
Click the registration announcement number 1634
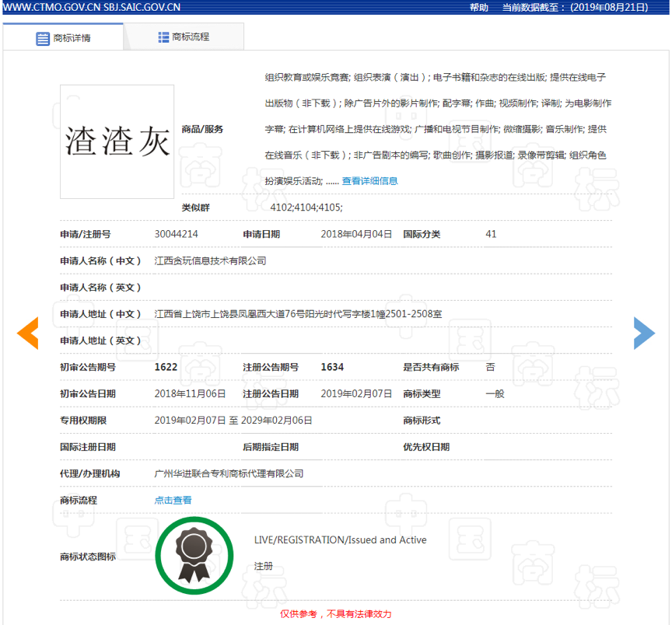click(332, 367)
